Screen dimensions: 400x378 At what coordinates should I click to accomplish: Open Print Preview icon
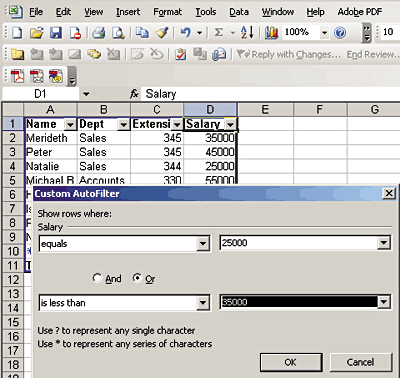click(118, 33)
